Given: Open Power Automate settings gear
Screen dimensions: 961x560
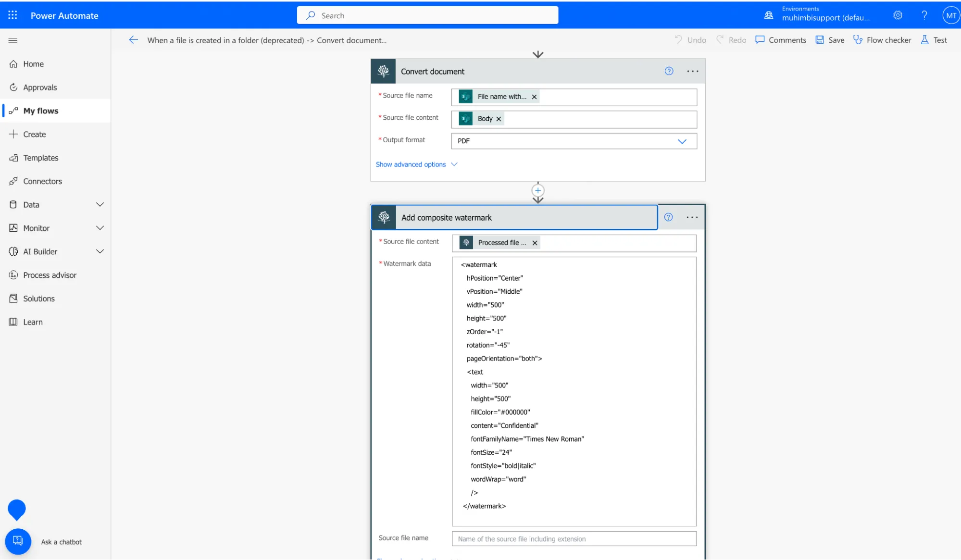Looking at the screenshot, I should click(x=897, y=15).
